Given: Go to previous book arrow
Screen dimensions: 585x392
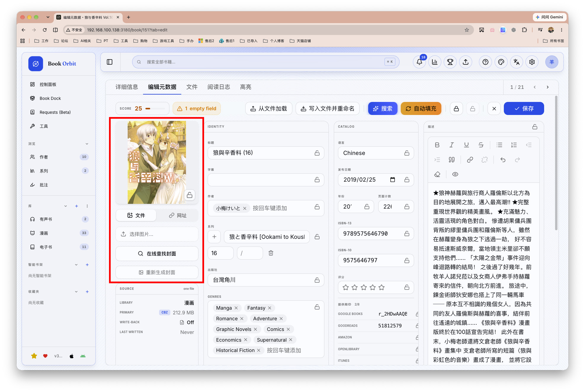Looking at the screenshot, I should coord(535,87).
